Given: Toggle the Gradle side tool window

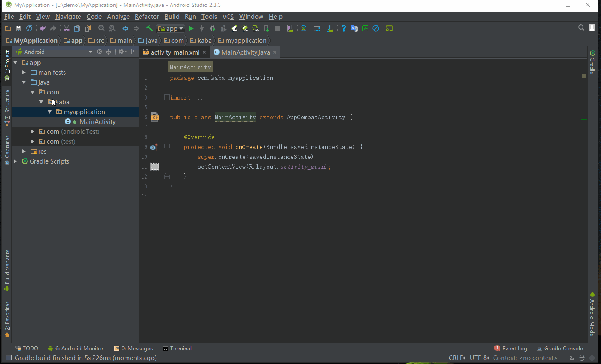Looking at the screenshot, I should tap(592, 62).
